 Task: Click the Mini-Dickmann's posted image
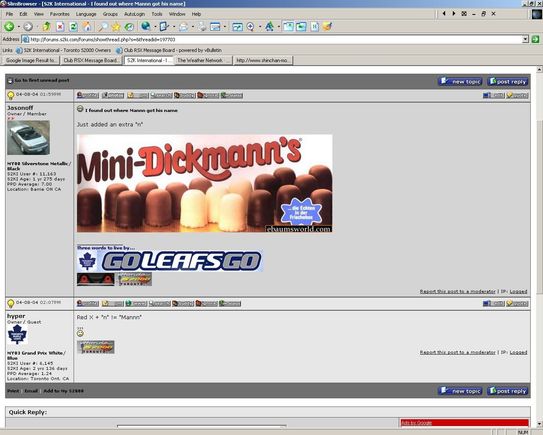coord(205,183)
